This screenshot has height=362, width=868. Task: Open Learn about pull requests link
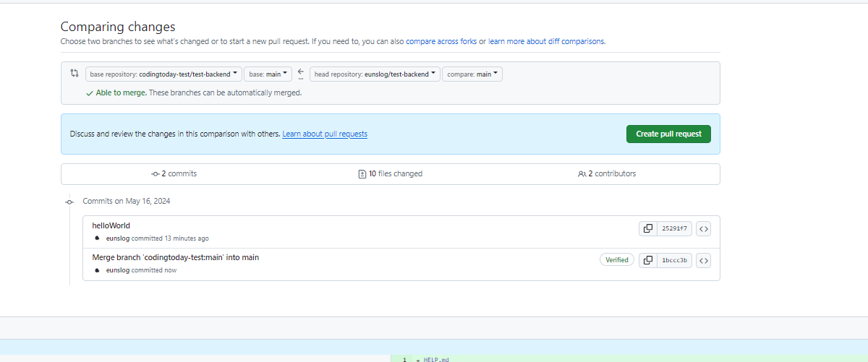pyautogui.click(x=325, y=134)
